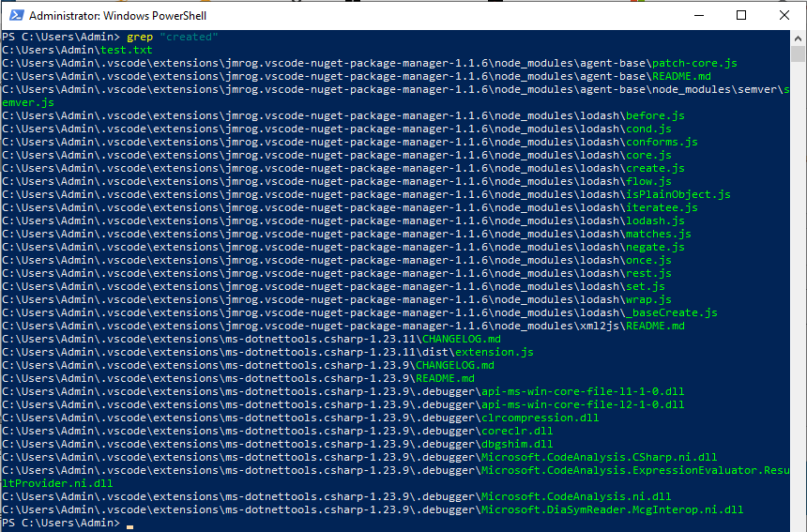Screen dimensions: 807x532
Task: Click the _baseCreate.js filename
Action: pos(670,312)
